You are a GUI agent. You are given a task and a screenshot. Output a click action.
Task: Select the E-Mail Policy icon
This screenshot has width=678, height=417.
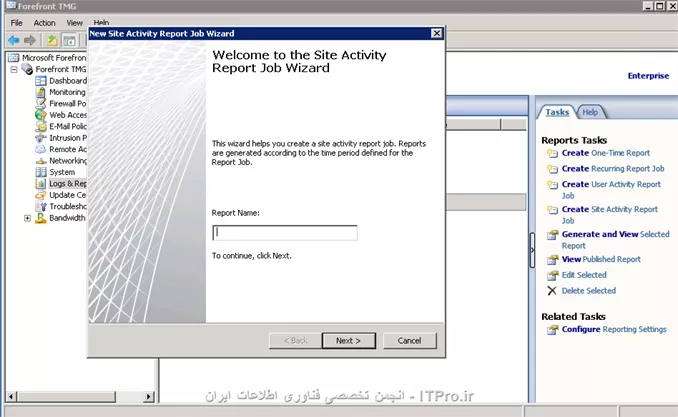41,126
